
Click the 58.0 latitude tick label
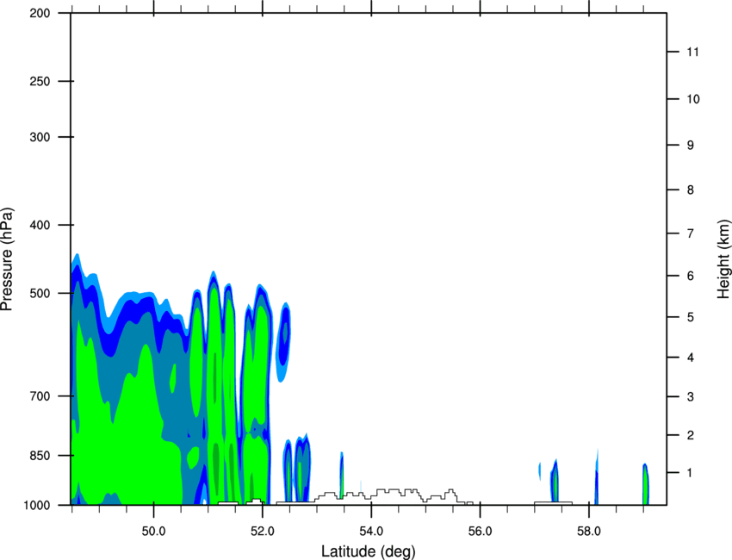click(589, 532)
